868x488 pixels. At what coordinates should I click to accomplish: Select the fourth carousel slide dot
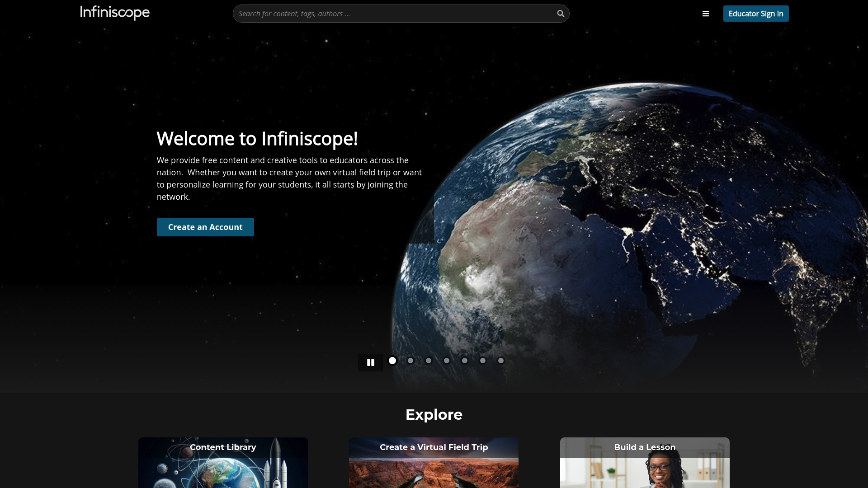(447, 361)
